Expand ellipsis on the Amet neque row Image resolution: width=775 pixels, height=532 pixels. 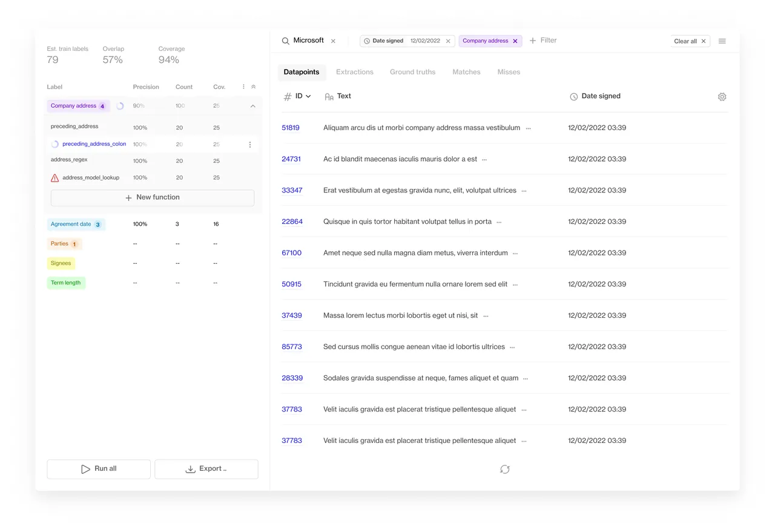tap(515, 254)
